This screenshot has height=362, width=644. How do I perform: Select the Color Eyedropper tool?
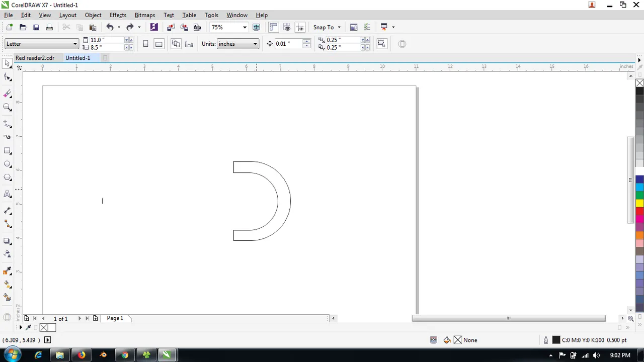[7, 271]
